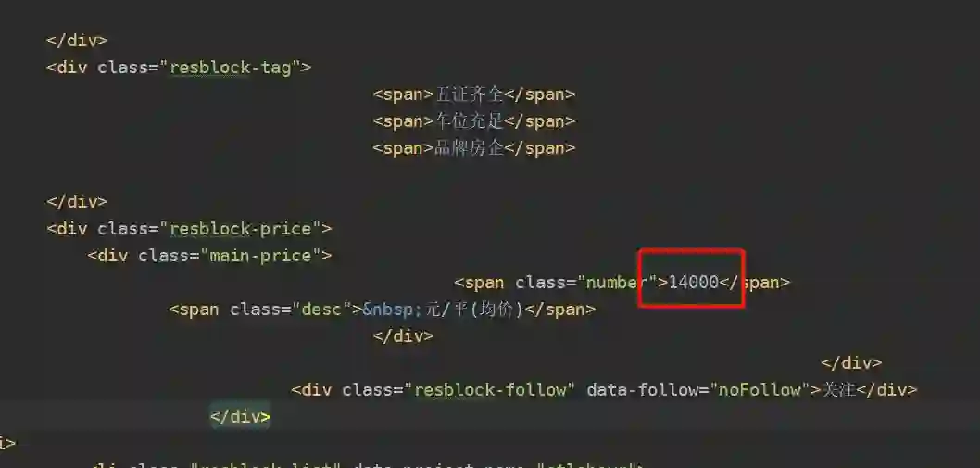Screen dimensions: 980x468
Task: Click the closing div below desc span
Action: click(x=403, y=336)
